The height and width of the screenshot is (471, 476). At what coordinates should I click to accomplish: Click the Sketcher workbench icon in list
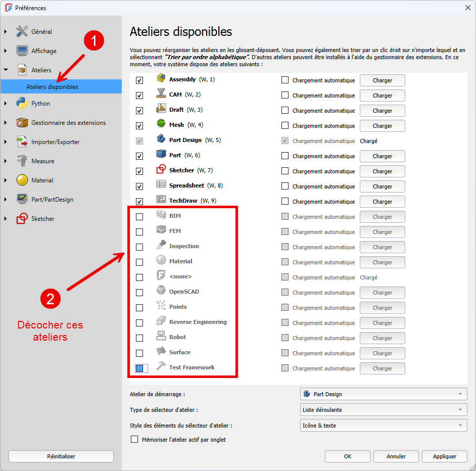(161, 170)
